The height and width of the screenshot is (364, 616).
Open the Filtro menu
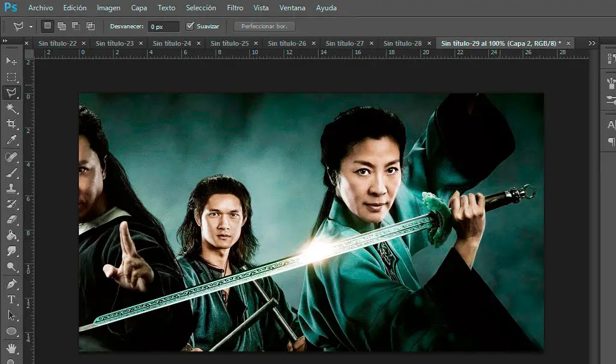[235, 8]
